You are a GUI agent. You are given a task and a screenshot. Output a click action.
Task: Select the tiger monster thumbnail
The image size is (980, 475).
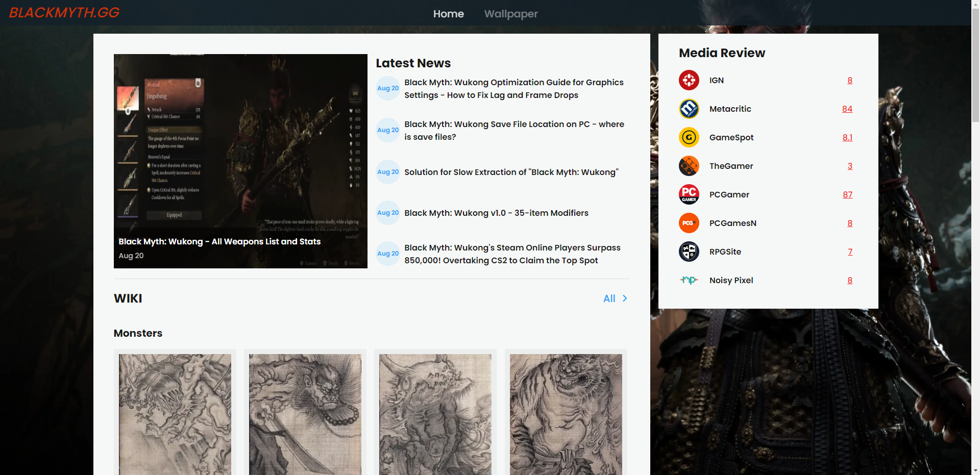pyautogui.click(x=566, y=413)
